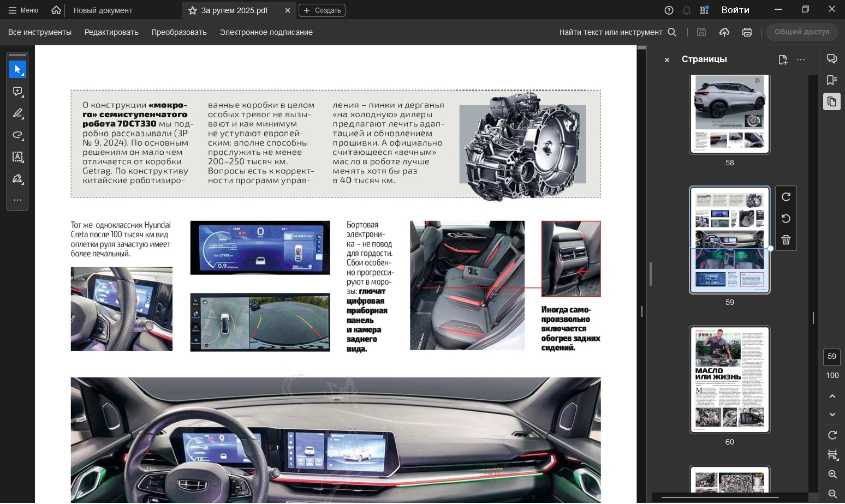
Task: Open Электронное подписание
Action: [x=266, y=32]
